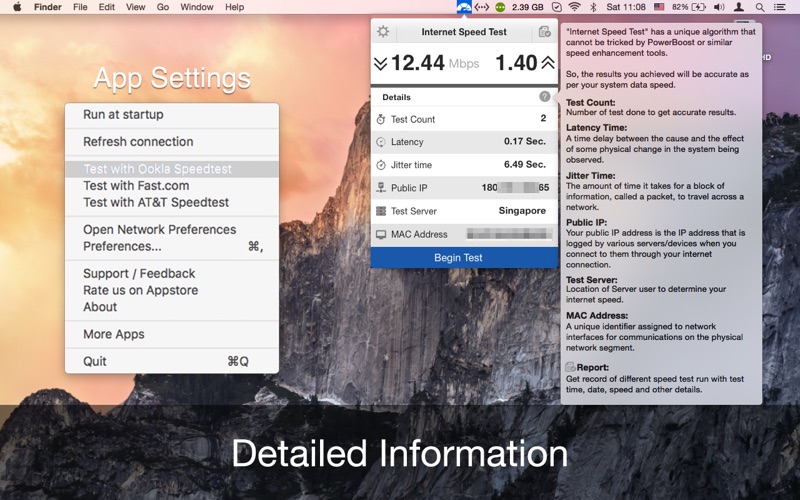Click the upload speed arrow icon
The image size is (800, 500).
548,64
